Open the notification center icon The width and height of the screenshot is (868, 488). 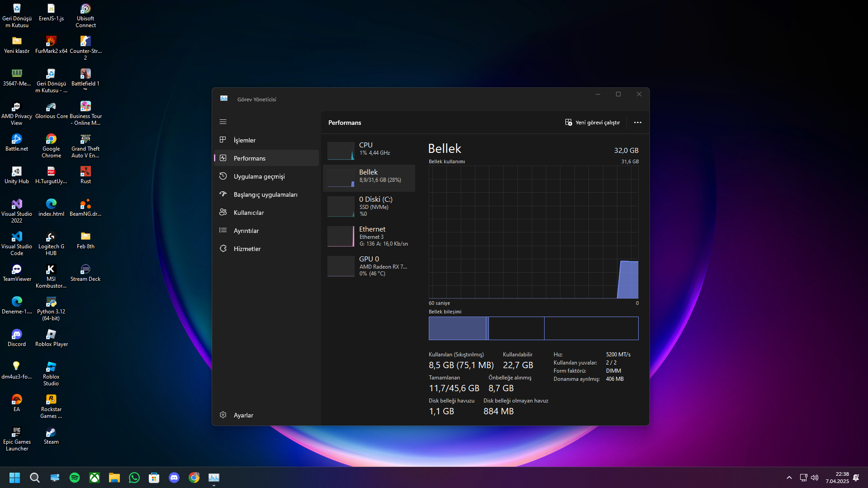coord(856,478)
